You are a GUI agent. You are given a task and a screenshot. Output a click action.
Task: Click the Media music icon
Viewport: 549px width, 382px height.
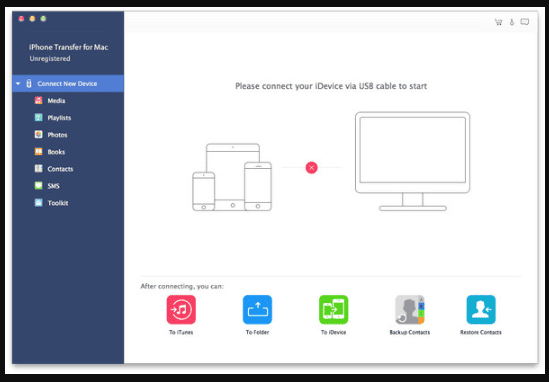(x=39, y=100)
